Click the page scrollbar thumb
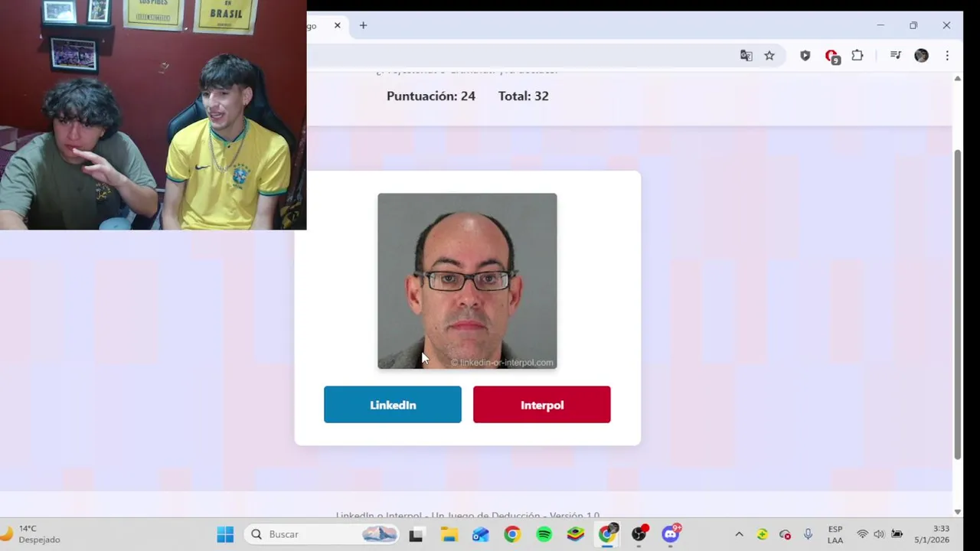The width and height of the screenshot is (980, 551). [x=957, y=305]
